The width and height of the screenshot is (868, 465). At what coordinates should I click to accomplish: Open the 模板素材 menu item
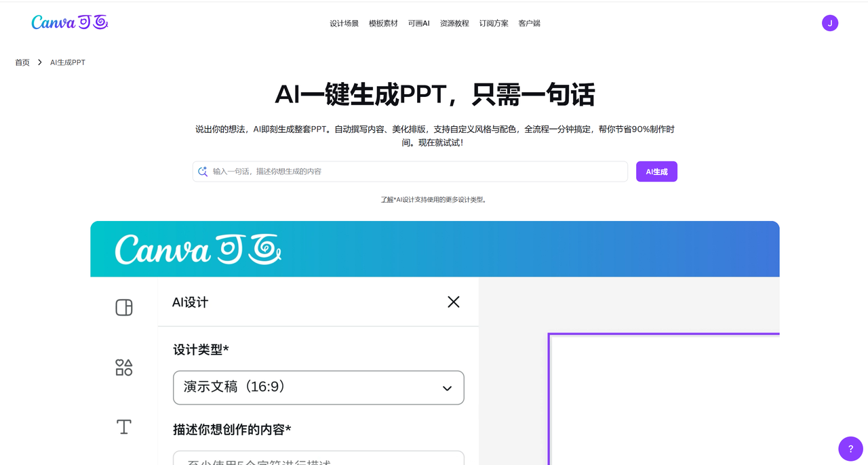[x=383, y=22]
